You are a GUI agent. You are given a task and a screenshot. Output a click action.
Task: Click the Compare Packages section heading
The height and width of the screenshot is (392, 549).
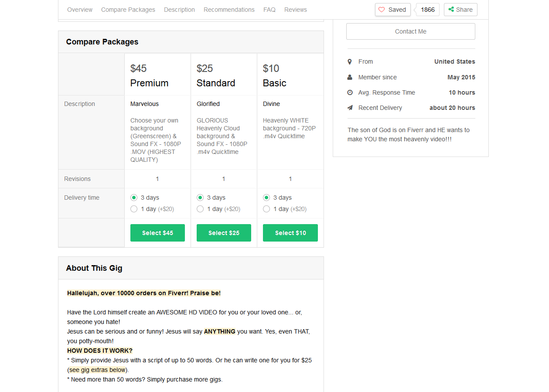click(x=102, y=42)
